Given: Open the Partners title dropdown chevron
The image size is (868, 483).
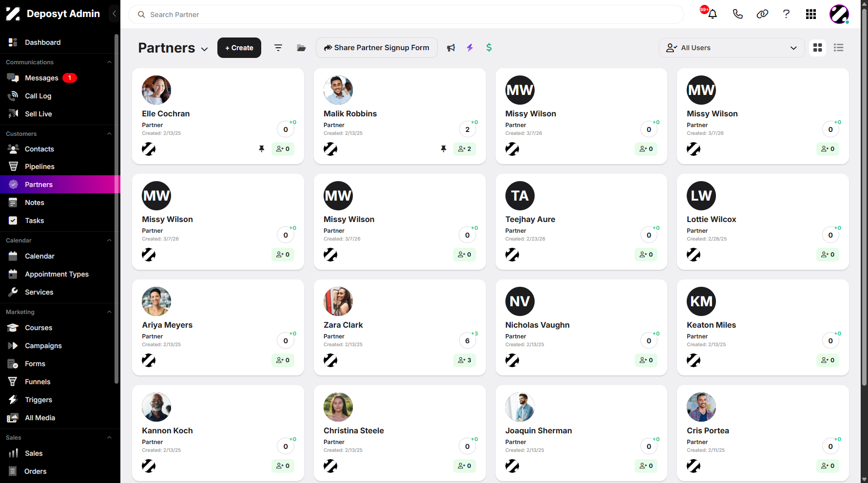Looking at the screenshot, I should pyautogui.click(x=205, y=49).
